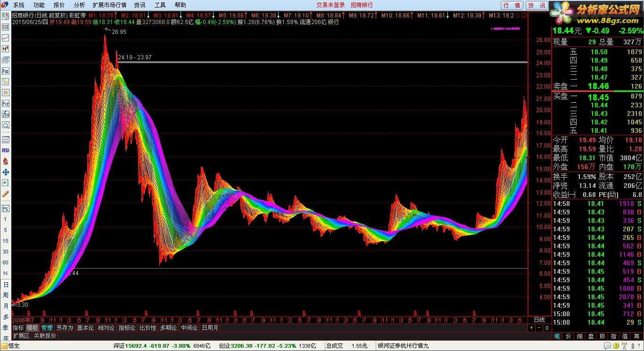Select the N custom period
This screenshot has width=644, height=351.
[x=6, y=273]
